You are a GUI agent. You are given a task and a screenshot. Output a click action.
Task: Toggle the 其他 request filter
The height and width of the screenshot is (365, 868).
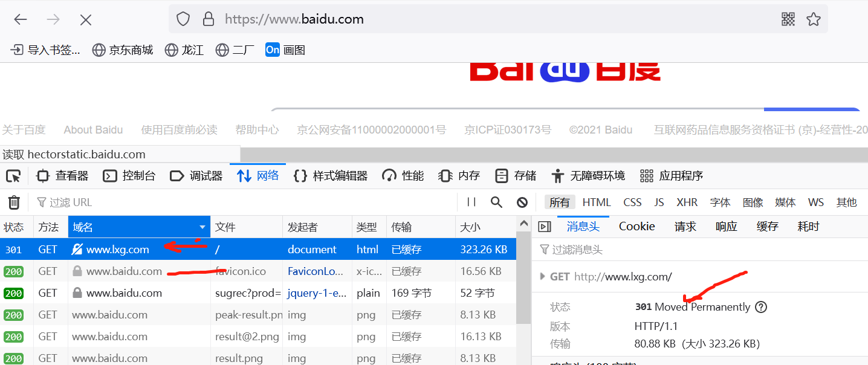click(x=846, y=202)
